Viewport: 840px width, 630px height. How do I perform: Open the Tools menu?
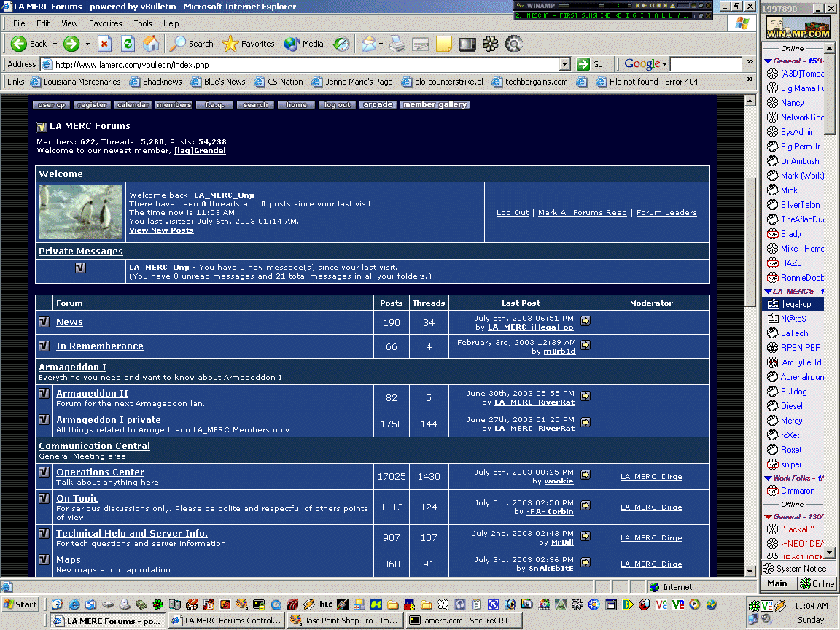pyautogui.click(x=143, y=23)
